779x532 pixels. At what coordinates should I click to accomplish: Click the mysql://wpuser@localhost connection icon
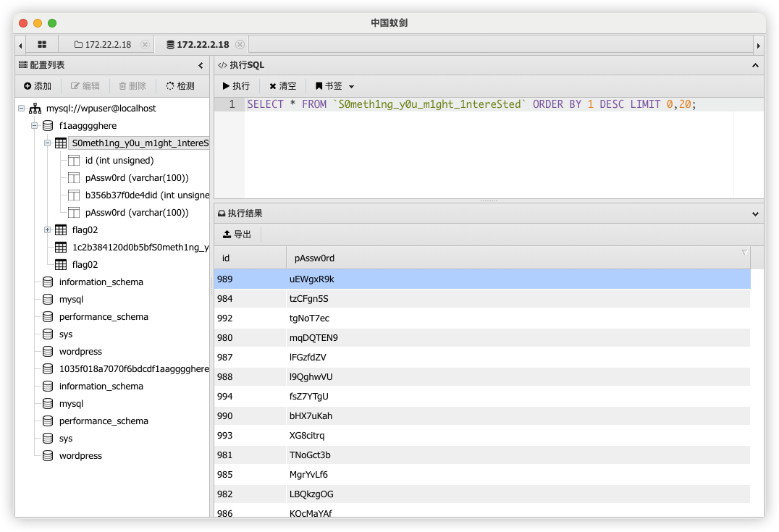tap(35, 109)
